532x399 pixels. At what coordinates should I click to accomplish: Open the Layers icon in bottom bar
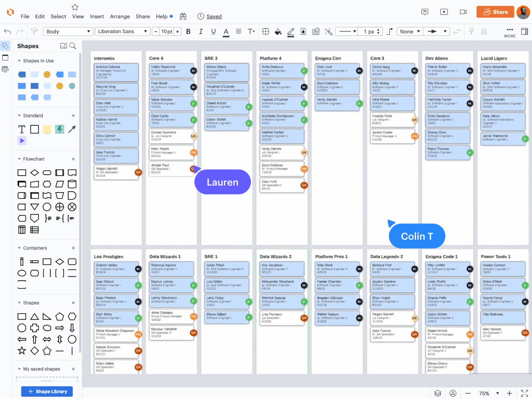(x=438, y=393)
